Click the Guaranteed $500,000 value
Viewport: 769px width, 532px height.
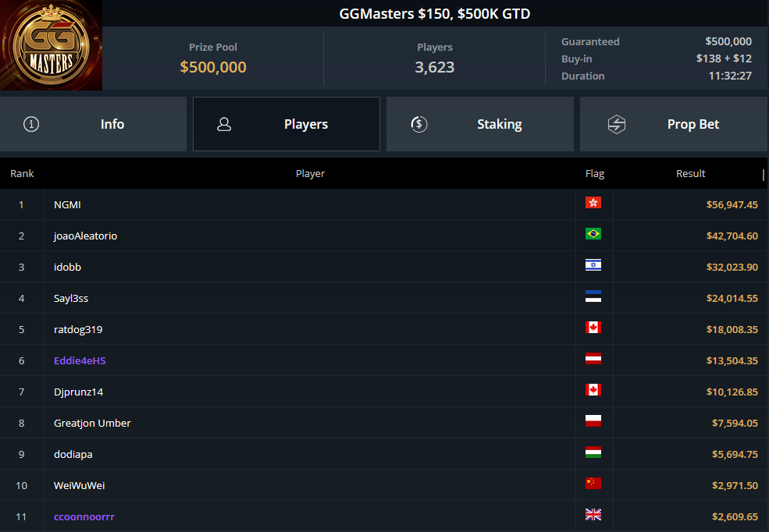[728, 41]
